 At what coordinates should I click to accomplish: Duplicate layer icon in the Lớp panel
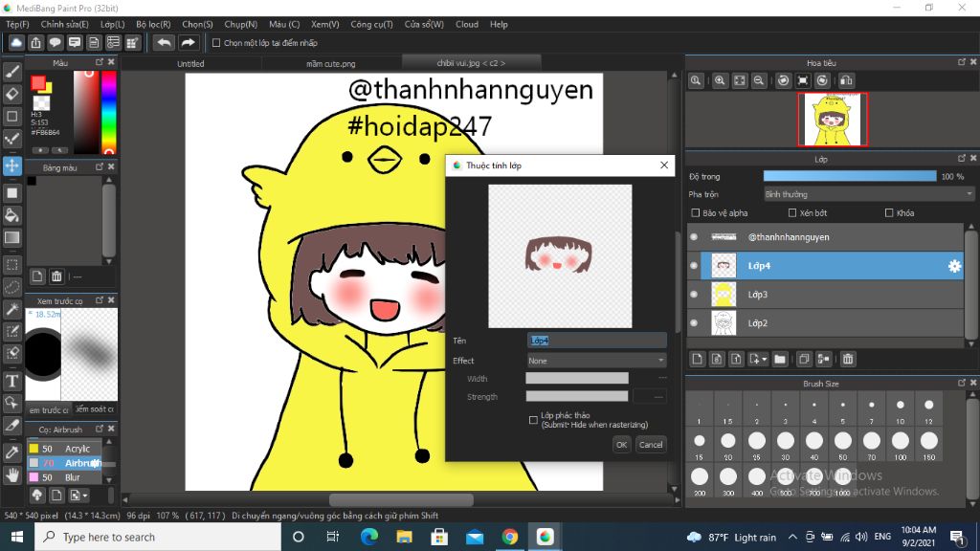(x=804, y=360)
